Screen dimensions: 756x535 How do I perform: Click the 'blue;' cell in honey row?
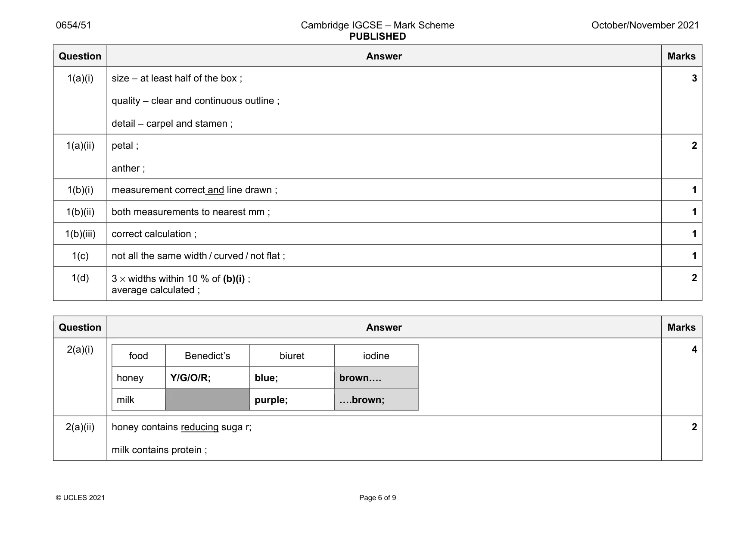point(292,378)
